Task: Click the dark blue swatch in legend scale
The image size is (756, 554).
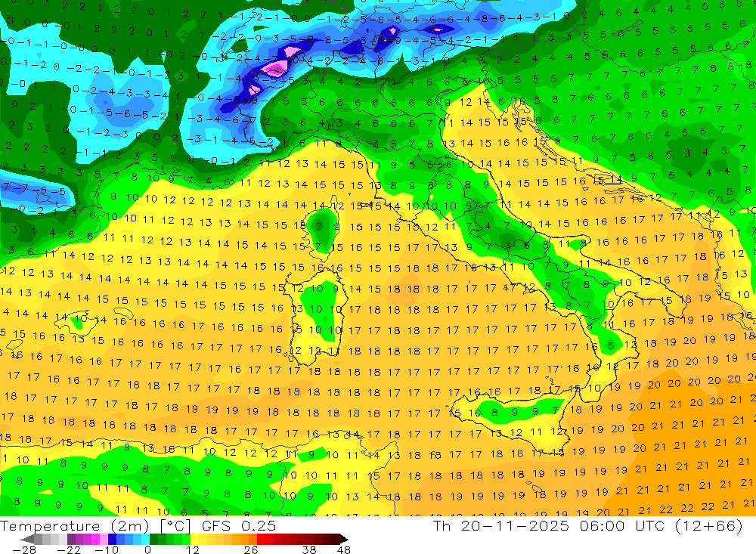Action: tap(113, 539)
